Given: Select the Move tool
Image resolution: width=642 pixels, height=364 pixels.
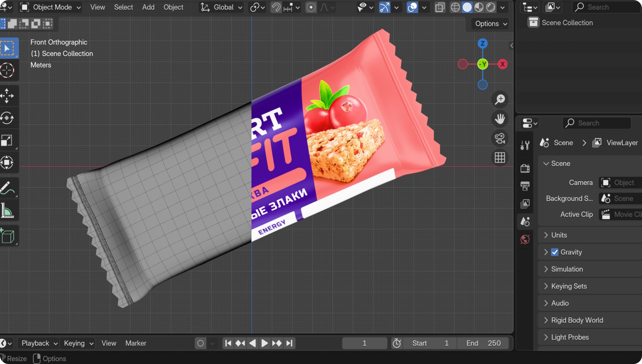Looking at the screenshot, I should [7, 96].
